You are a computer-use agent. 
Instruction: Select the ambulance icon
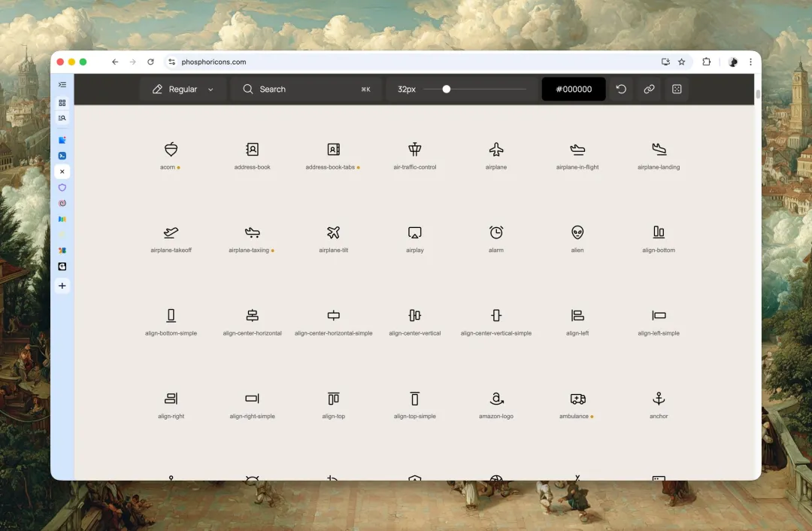pyautogui.click(x=577, y=399)
